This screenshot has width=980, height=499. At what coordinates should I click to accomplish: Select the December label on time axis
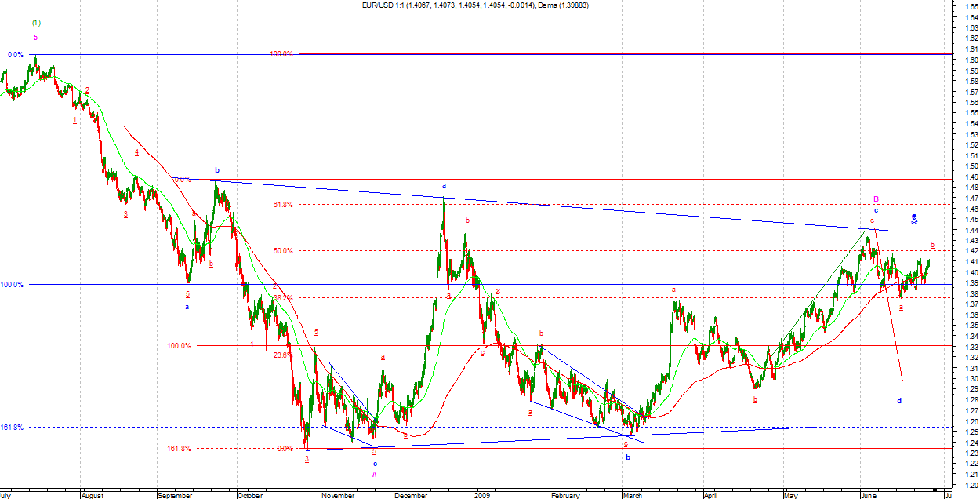(411, 495)
